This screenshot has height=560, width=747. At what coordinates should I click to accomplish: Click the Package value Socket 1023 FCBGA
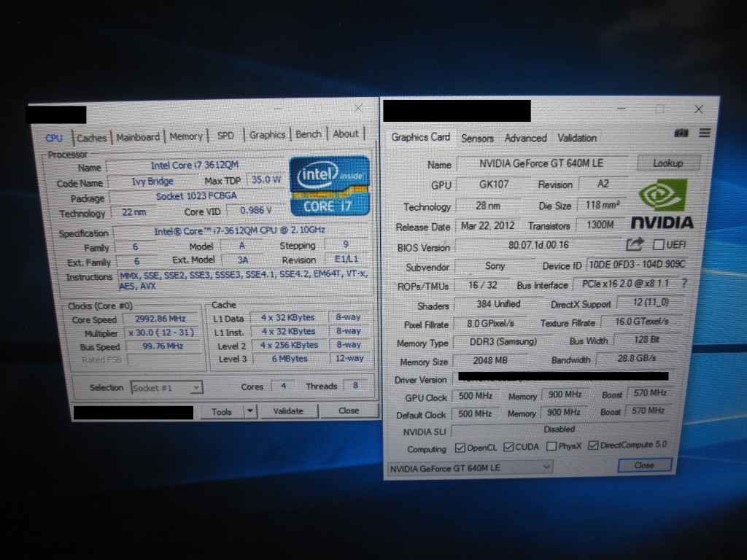(196, 196)
